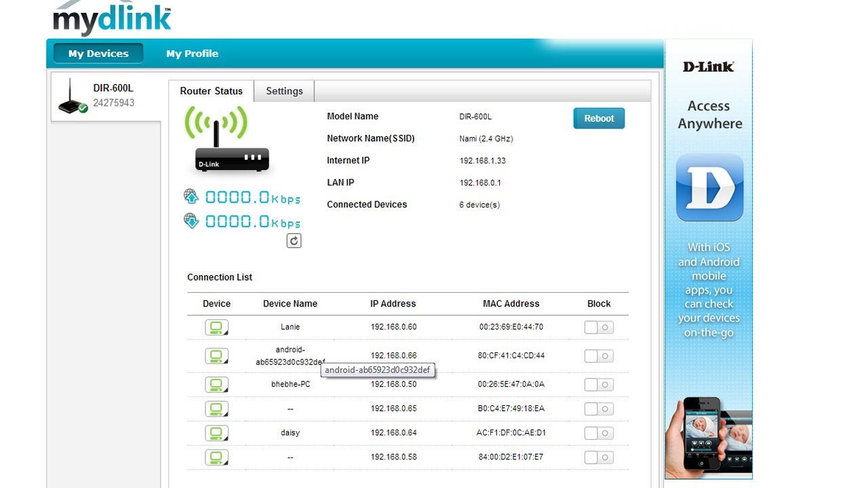Select the DIR-600L router device icon
Screen dimensions: 868x488
pyautogui.click(x=73, y=96)
